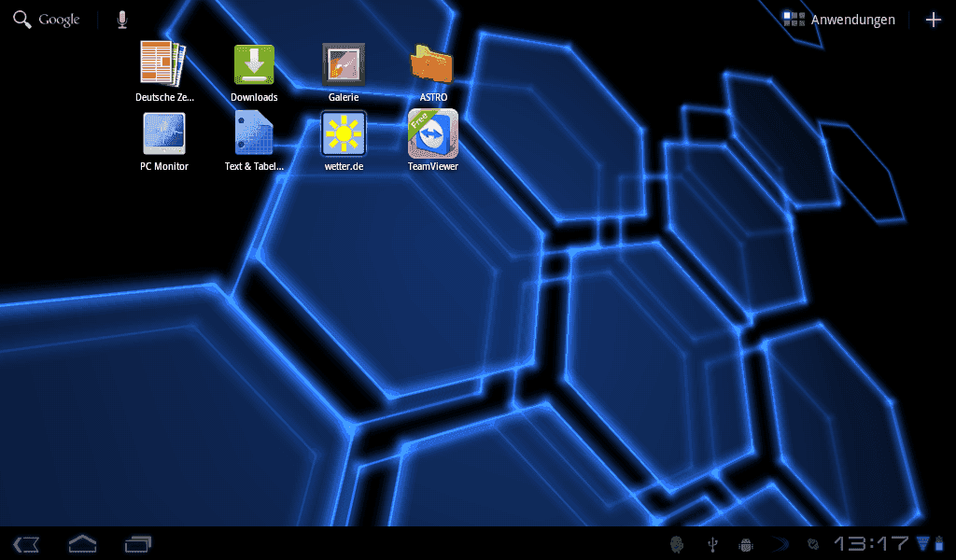Open the Text & Tabellen app
The width and height of the screenshot is (956, 560).
point(254,140)
